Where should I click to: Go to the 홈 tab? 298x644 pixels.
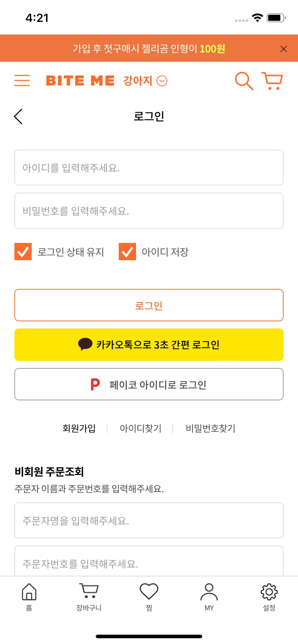tap(29, 597)
